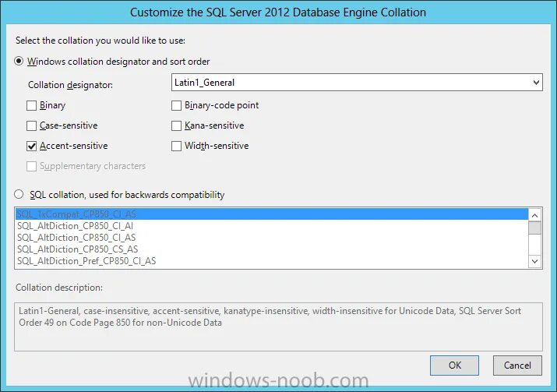Screen dimensions: 557x392
Task: Select SQL_AltDiction_CP850_CI_AS collation entry
Action: tap(272, 238)
